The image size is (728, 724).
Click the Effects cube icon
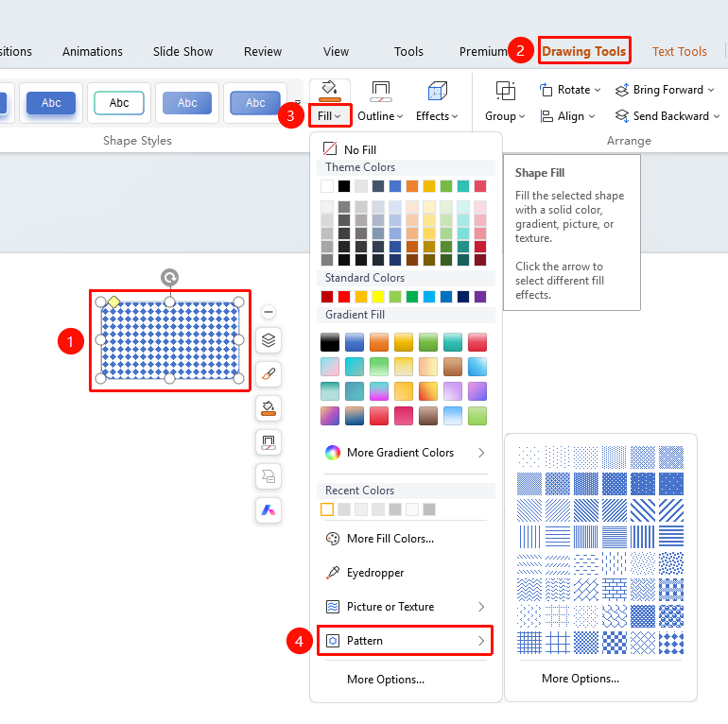(437, 91)
